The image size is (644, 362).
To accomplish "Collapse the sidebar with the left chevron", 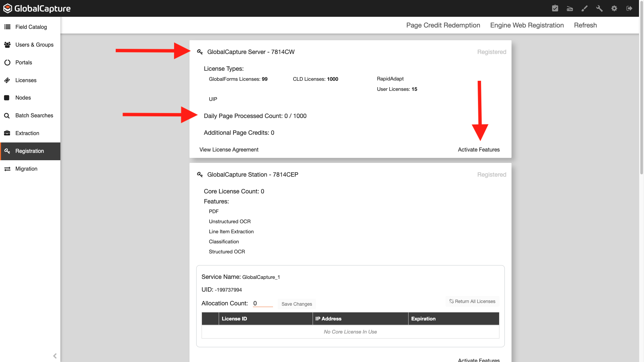I will (55, 356).
